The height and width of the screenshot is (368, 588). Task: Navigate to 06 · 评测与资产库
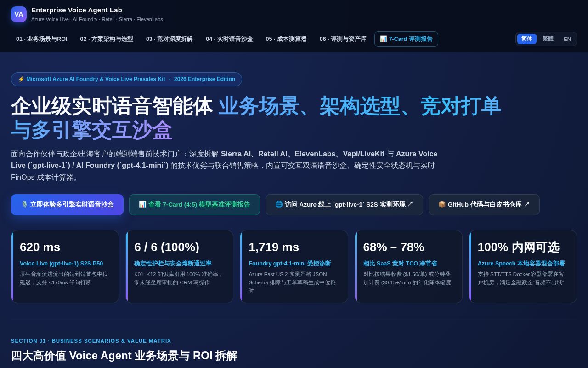[x=343, y=39]
